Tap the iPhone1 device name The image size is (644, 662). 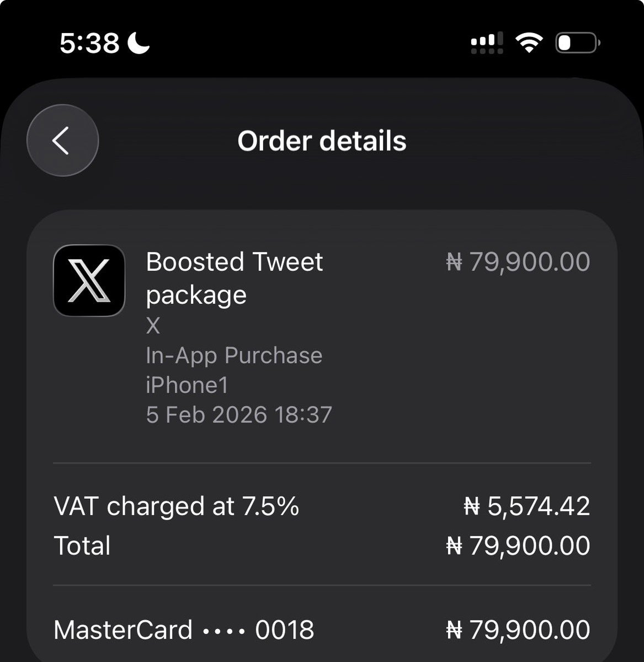(187, 385)
